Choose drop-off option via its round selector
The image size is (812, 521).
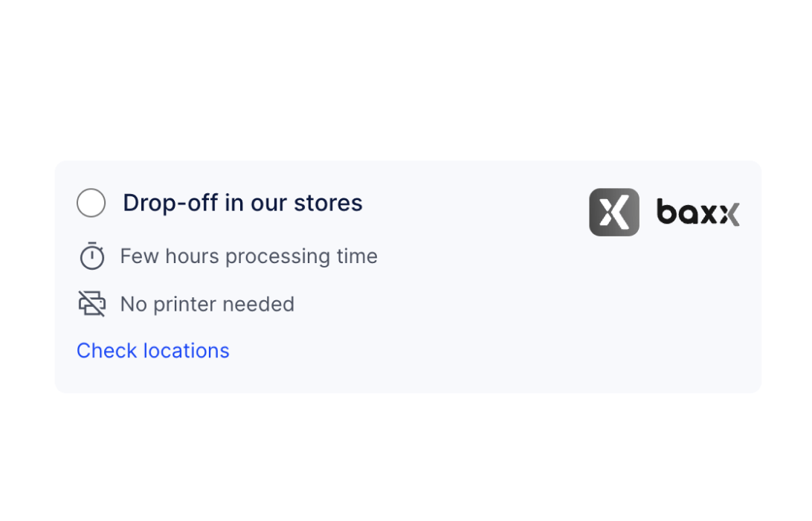(x=91, y=203)
